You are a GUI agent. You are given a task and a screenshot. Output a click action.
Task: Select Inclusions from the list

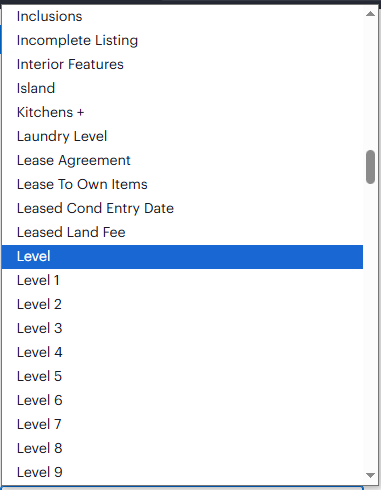[x=182, y=16]
